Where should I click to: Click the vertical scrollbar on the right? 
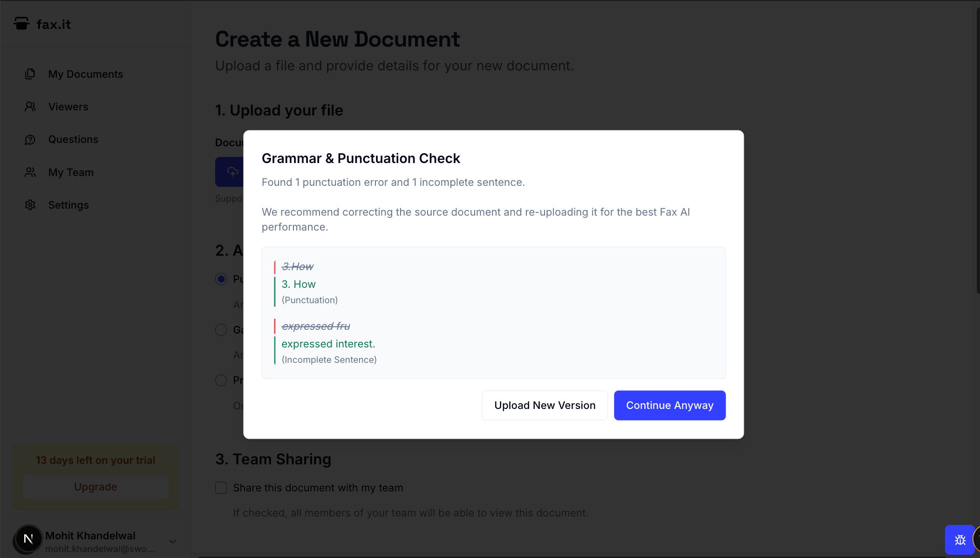(x=977, y=149)
